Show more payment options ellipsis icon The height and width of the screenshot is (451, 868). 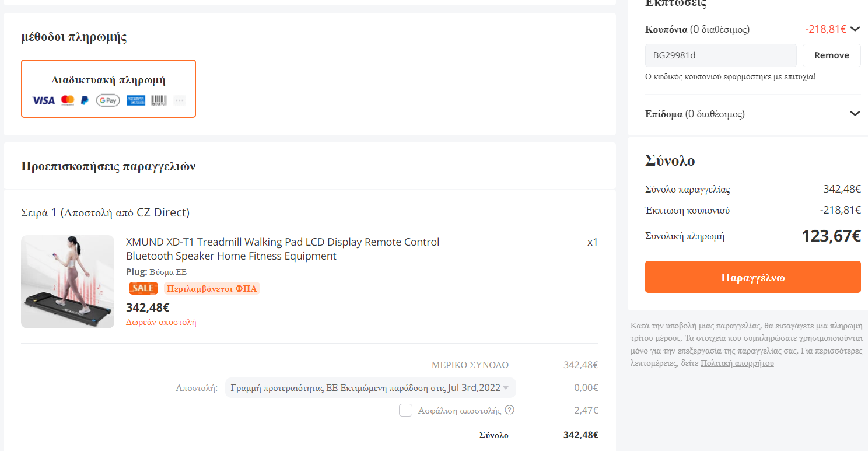click(x=180, y=100)
